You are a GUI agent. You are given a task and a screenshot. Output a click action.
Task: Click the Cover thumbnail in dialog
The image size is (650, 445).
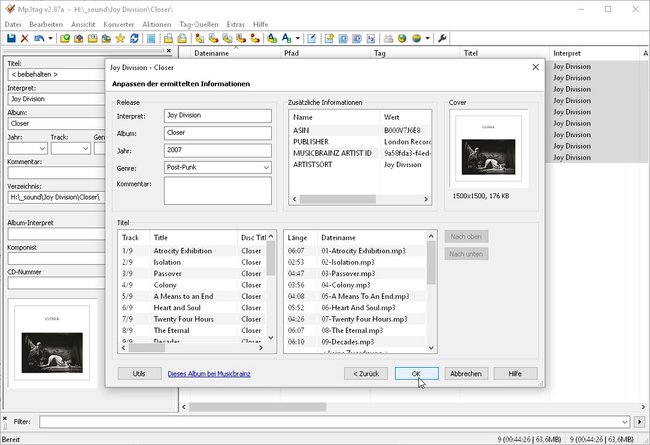tap(488, 149)
